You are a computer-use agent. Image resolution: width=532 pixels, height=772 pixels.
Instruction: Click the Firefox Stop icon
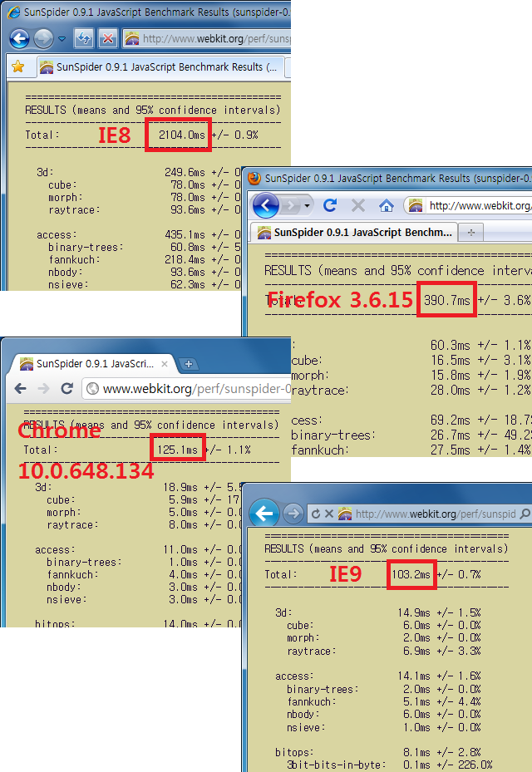(358, 205)
